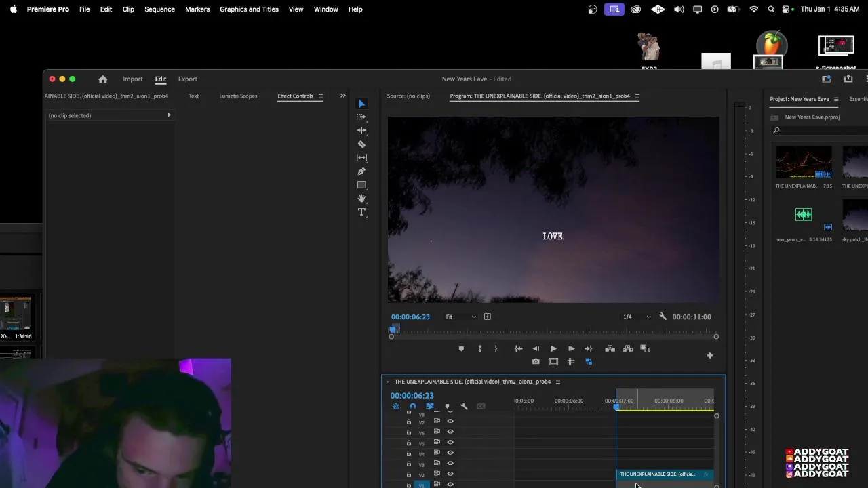868x488 pixels.
Task: Toggle safe margins in Program monitor
Action: (x=553, y=362)
